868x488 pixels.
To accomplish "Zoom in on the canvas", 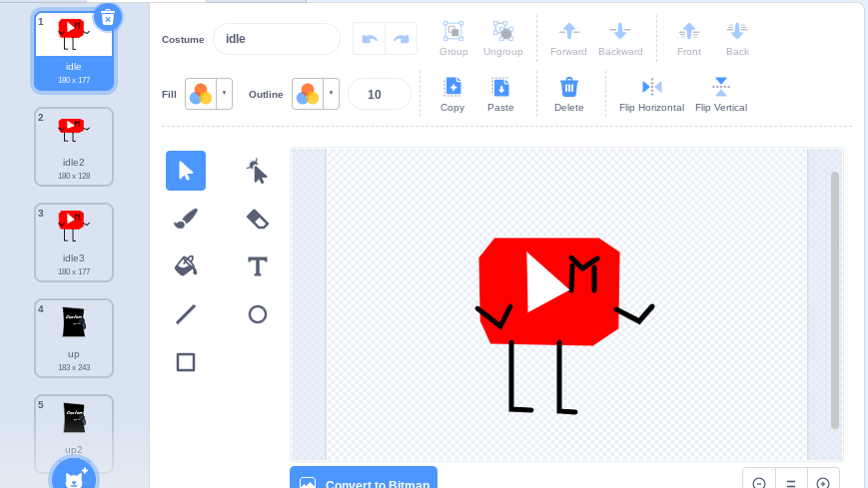I will coord(823,481).
